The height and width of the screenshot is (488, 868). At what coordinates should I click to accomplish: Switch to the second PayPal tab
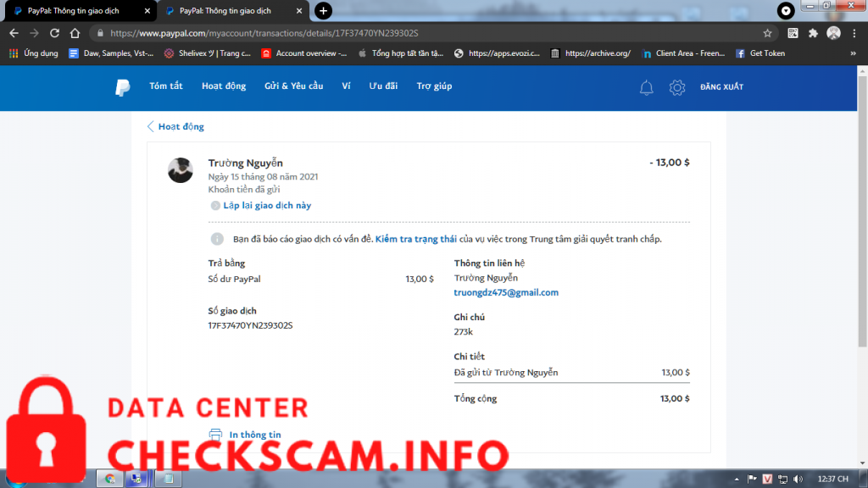pyautogui.click(x=229, y=11)
